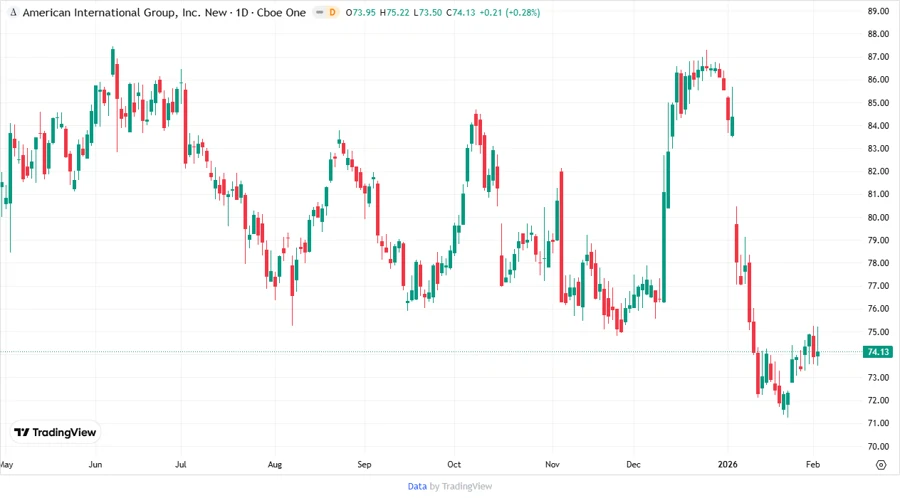Click the 'Jul' label on time axis
The width and height of the screenshot is (900, 498).
pyautogui.click(x=181, y=465)
